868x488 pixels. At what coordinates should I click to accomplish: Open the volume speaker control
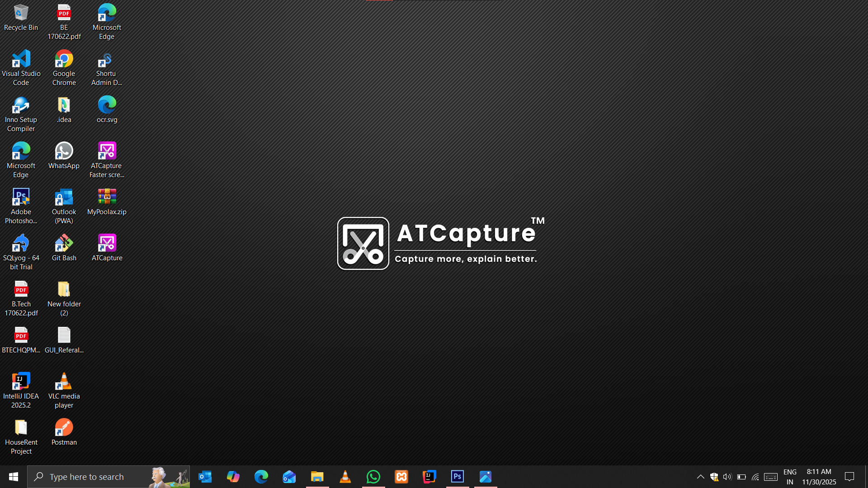point(727,477)
